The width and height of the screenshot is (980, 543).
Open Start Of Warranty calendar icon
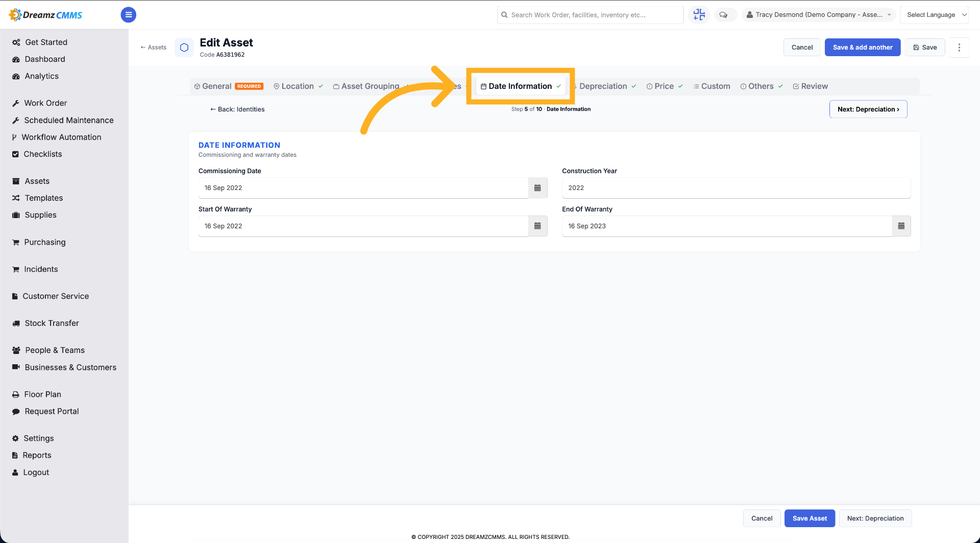pyautogui.click(x=537, y=226)
